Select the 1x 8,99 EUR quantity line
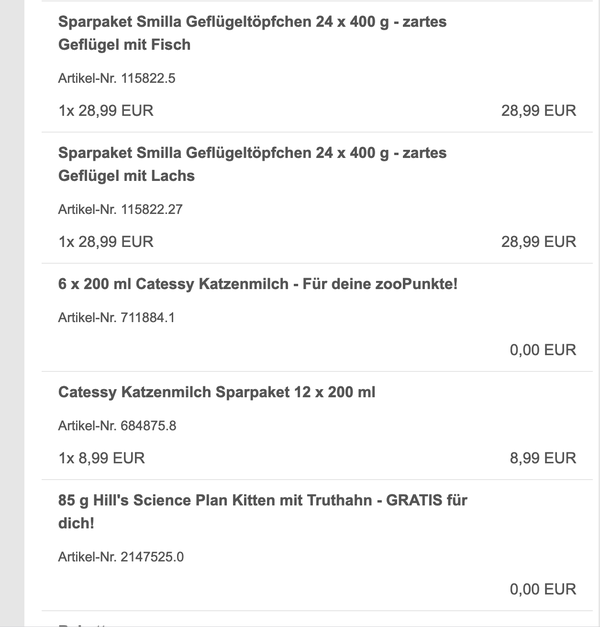 coord(102,458)
